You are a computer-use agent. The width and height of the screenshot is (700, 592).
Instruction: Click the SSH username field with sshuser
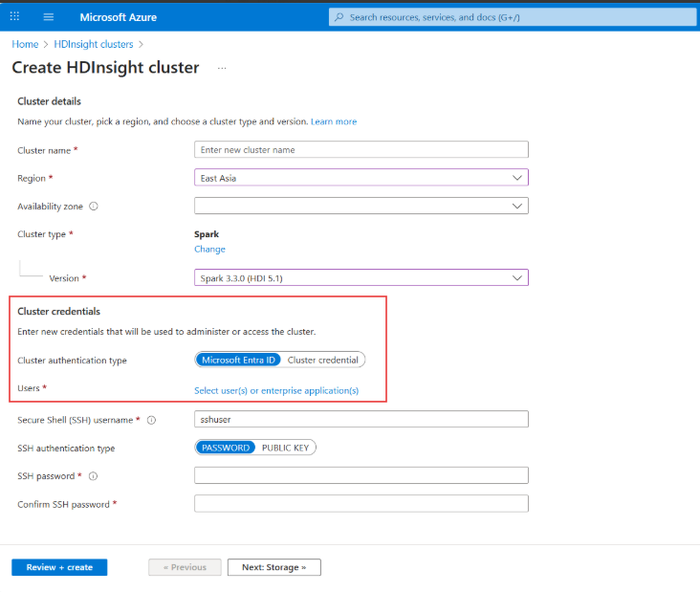[361, 419]
